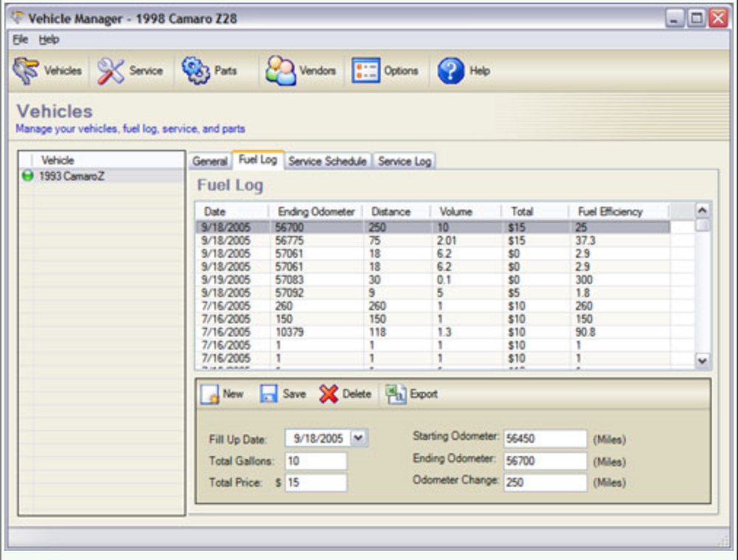The height and width of the screenshot is (560, 738).
Task: Select the row with ending odometer 56775
Action: tap(433, 241)
